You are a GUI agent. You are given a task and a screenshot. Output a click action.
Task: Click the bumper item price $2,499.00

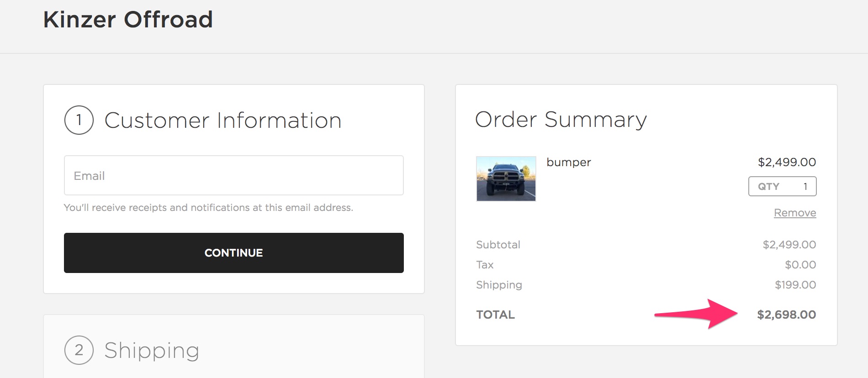787,162
